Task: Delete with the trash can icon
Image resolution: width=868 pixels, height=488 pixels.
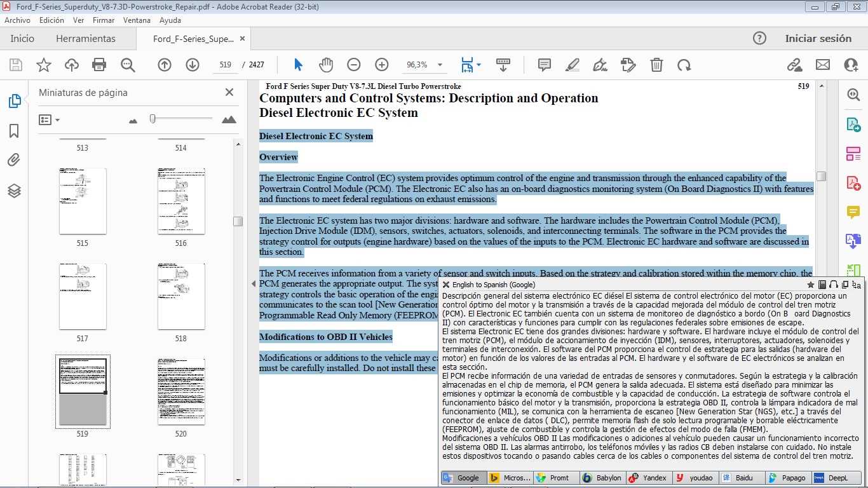Action: pos(656,65)
